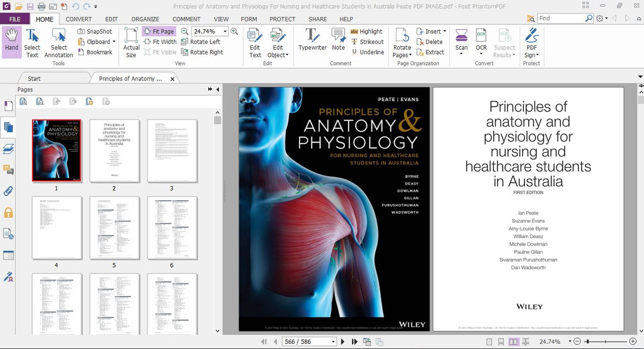
Task: Reduce page thumbnails in Pages panel
Action: tap(40, 102)
